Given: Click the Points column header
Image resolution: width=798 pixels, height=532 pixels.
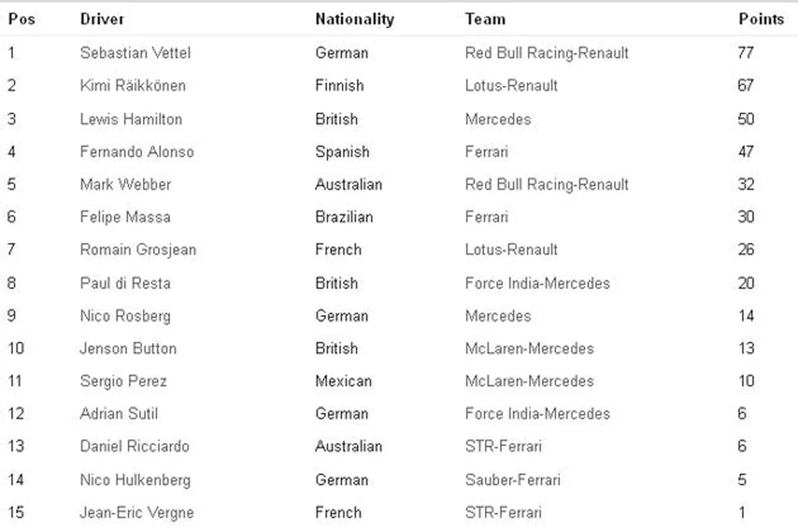Looking at the screenshot, I should (x=761, y=20).
